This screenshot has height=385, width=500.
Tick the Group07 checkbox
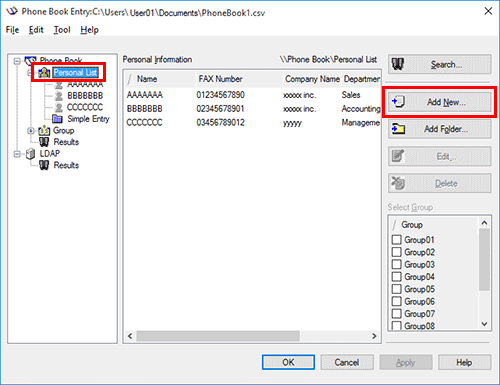point(396,314)
